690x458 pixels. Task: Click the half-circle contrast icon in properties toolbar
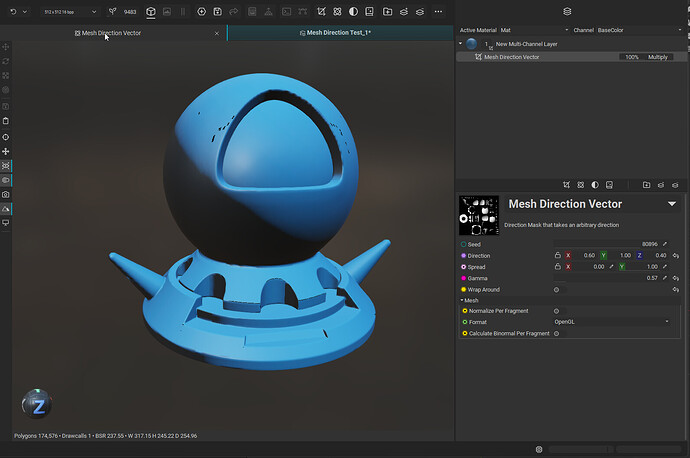coord(595,184)
